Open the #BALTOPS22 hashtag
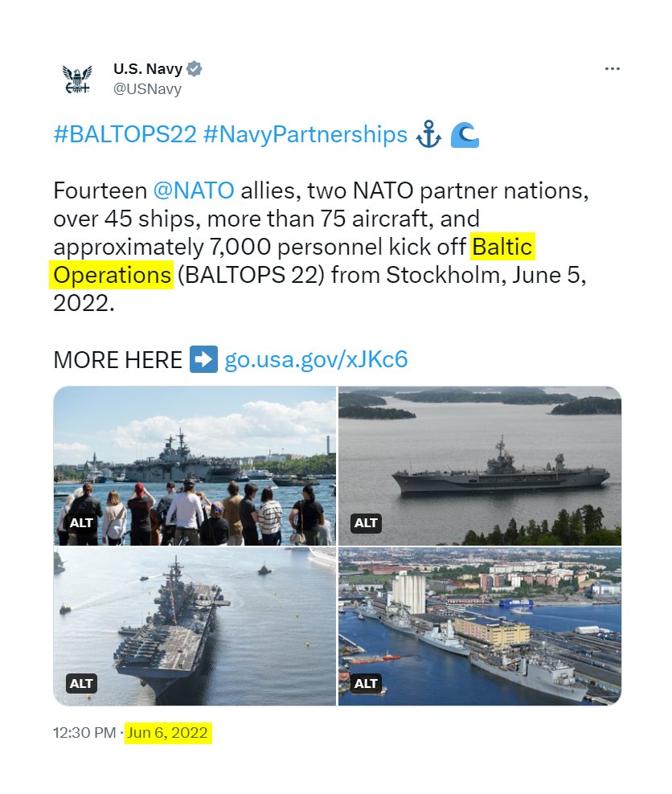 pos(125,134)
